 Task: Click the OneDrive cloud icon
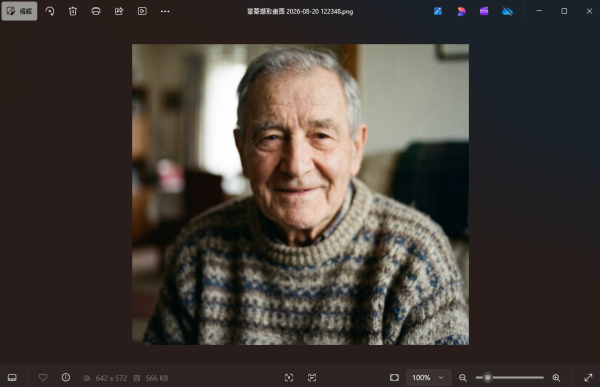pyautogui.click(x=507, y=11)
